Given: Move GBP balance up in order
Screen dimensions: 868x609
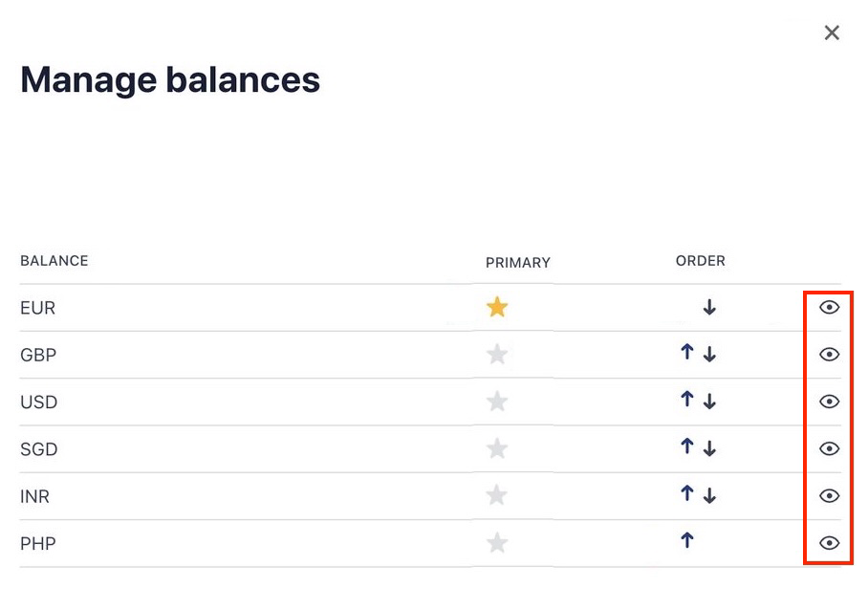Looking at the screenshot, I should tap(686, 353).
